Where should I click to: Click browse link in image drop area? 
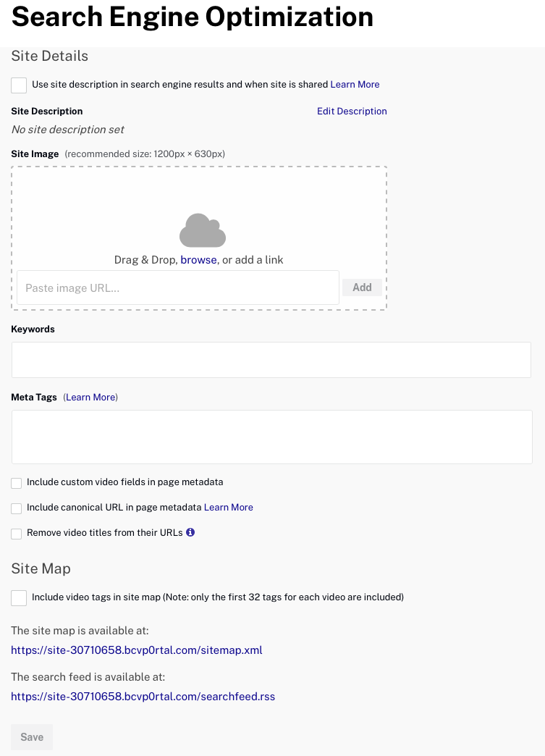coord(198,260)
